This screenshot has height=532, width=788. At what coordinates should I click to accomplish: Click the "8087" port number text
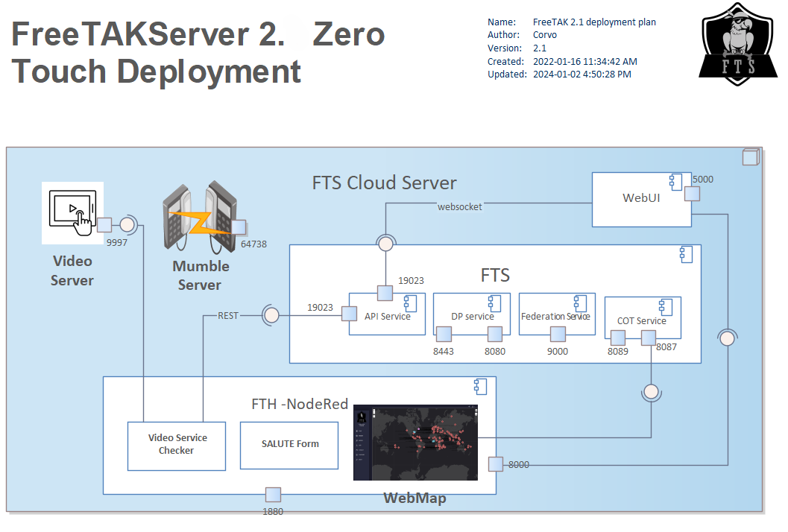(x=666, y=347)
